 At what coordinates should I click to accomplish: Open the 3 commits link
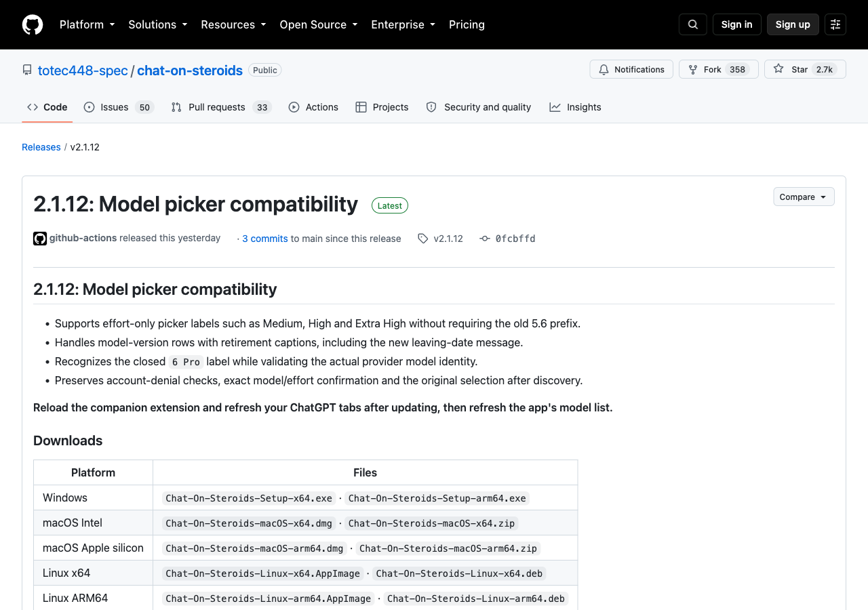click(265, 239)
